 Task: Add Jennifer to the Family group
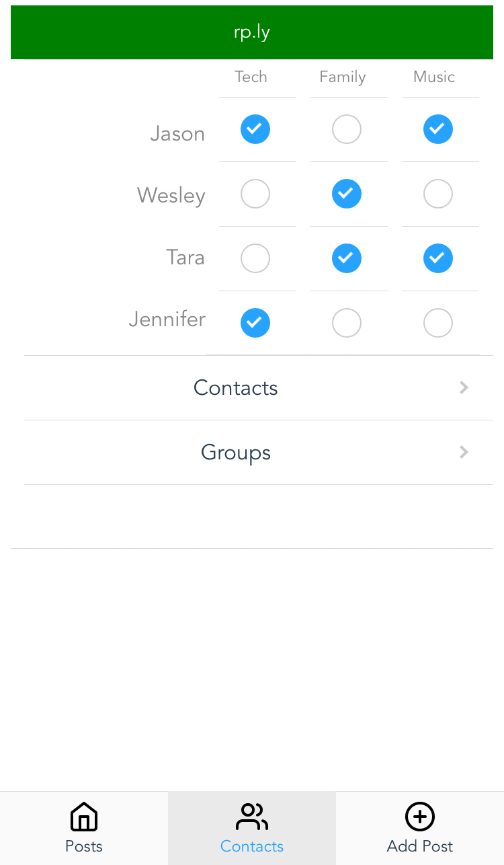pyautogui.click(x=347, y=323)
